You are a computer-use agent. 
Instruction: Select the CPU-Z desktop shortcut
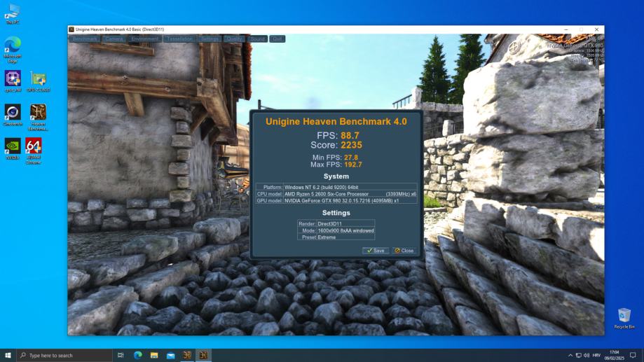point(13,81)
